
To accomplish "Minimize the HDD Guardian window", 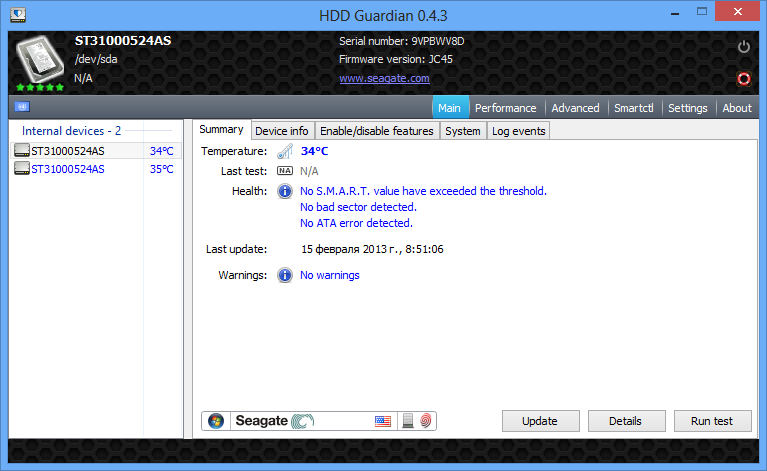I will [x=675, y=12].
